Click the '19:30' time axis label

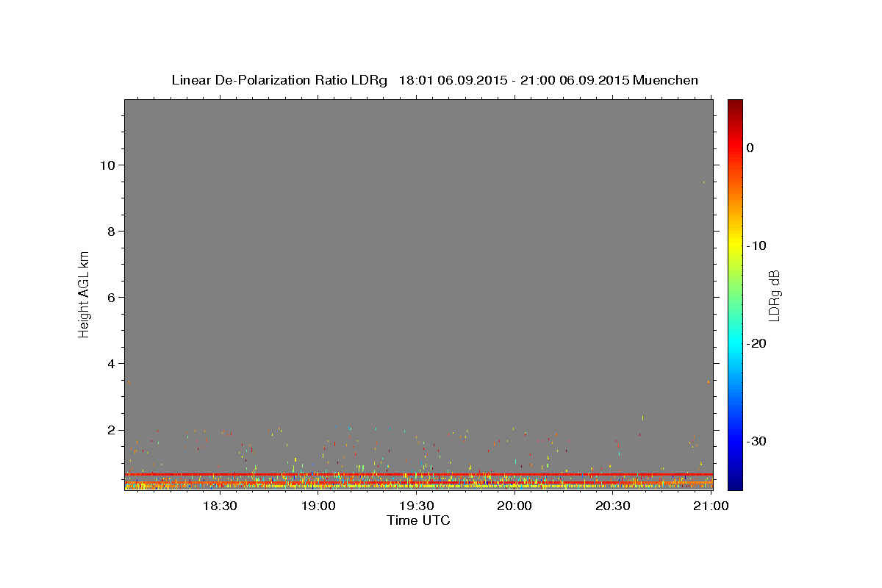[416, 506]
